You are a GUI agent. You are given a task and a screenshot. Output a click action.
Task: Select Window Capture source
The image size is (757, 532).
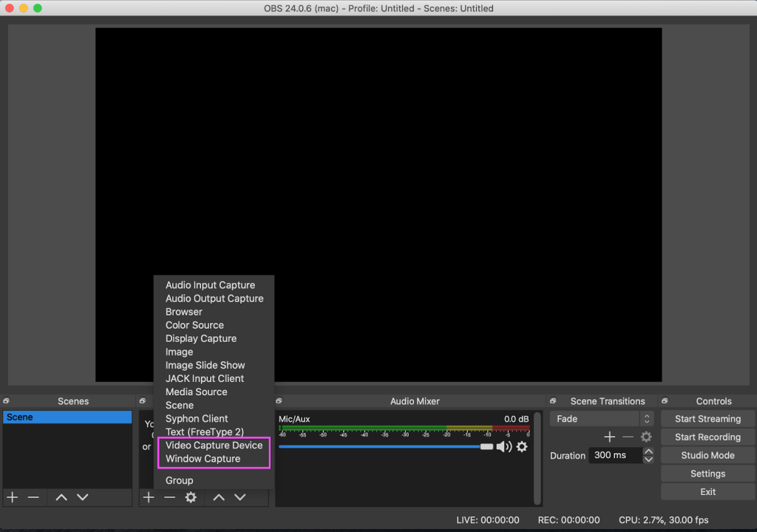(x=203, y=459)
